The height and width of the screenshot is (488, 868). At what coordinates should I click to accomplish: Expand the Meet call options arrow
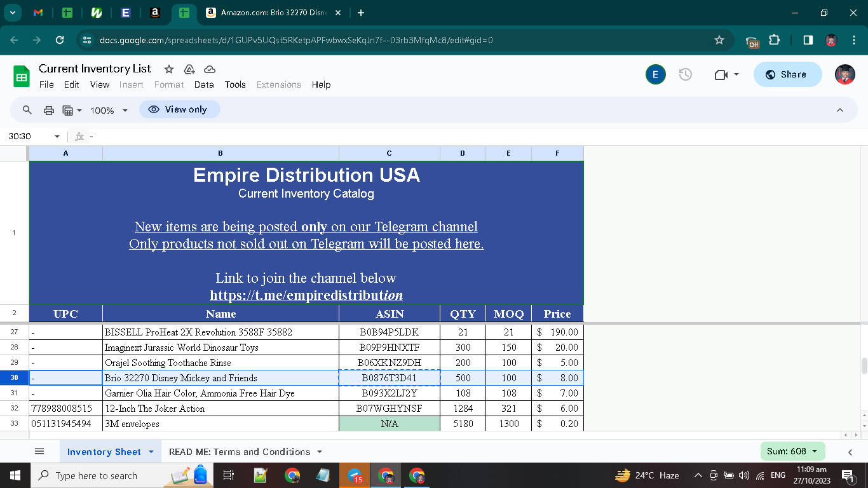pos(736,74)
